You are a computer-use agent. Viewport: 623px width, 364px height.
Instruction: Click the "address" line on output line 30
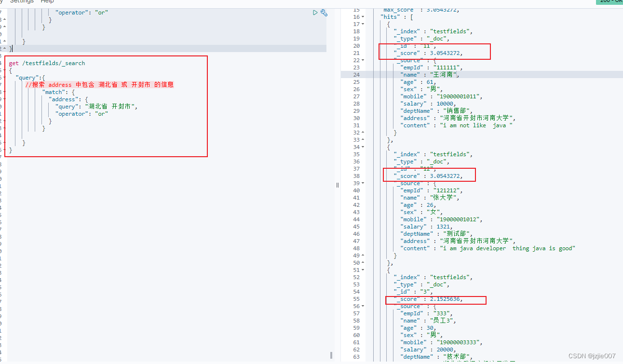pos(458,118)
